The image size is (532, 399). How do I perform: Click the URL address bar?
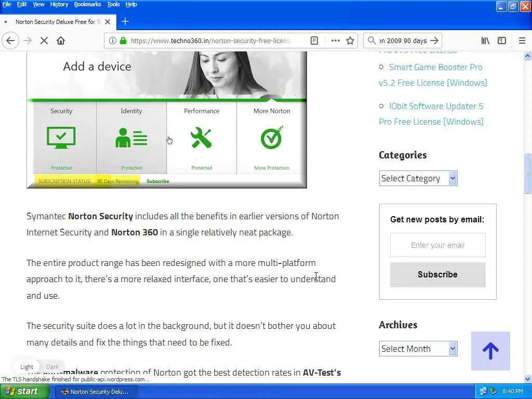[x=210, y=41]
